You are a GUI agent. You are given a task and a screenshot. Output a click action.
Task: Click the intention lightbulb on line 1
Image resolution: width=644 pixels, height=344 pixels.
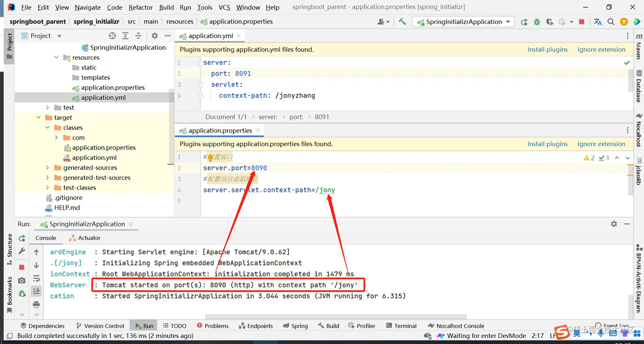click(210, 157)
